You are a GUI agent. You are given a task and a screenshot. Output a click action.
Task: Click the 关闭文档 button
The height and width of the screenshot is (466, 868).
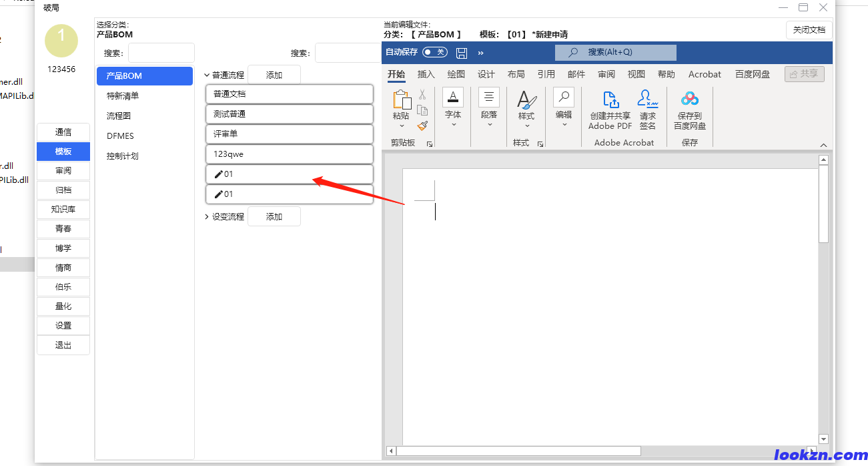tap(809, 30)
